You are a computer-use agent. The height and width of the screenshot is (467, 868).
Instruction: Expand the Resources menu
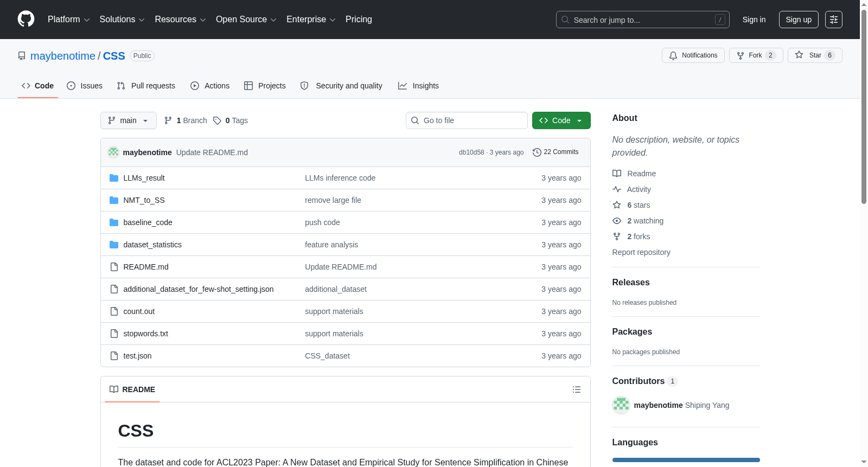(x=180, y=20)
